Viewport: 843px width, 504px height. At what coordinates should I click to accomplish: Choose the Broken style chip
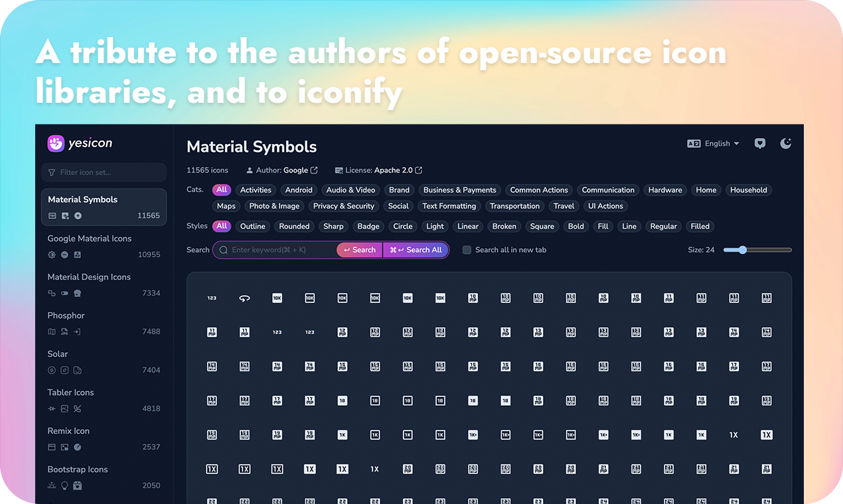(504, 226)
